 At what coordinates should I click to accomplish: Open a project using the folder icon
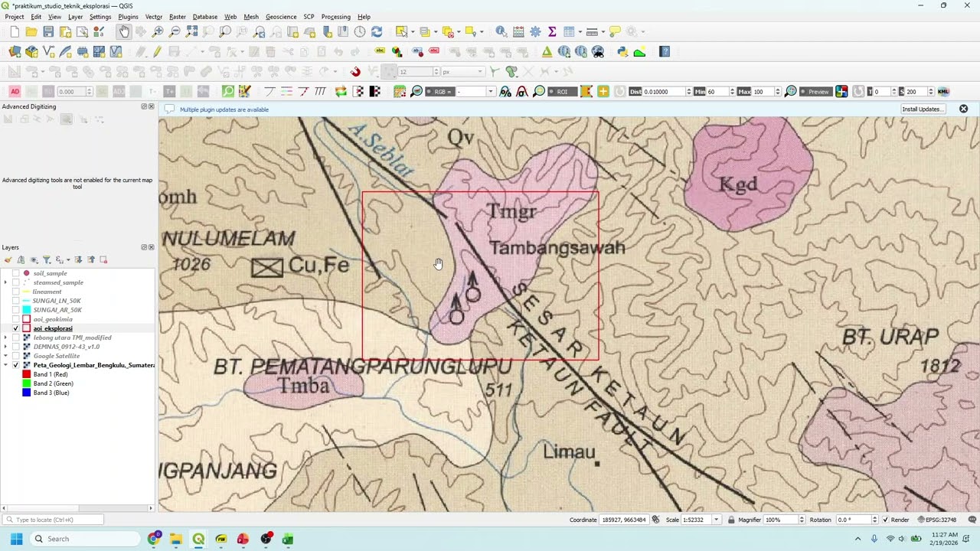[31, 31]
